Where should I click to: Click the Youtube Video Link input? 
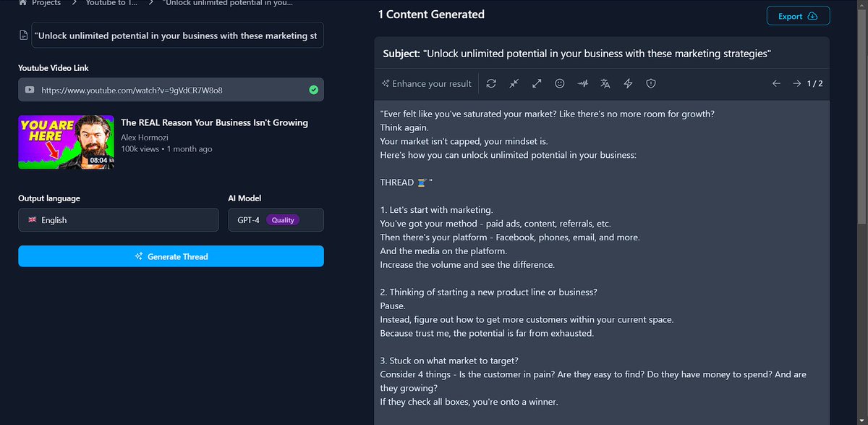tap(171, 90)
